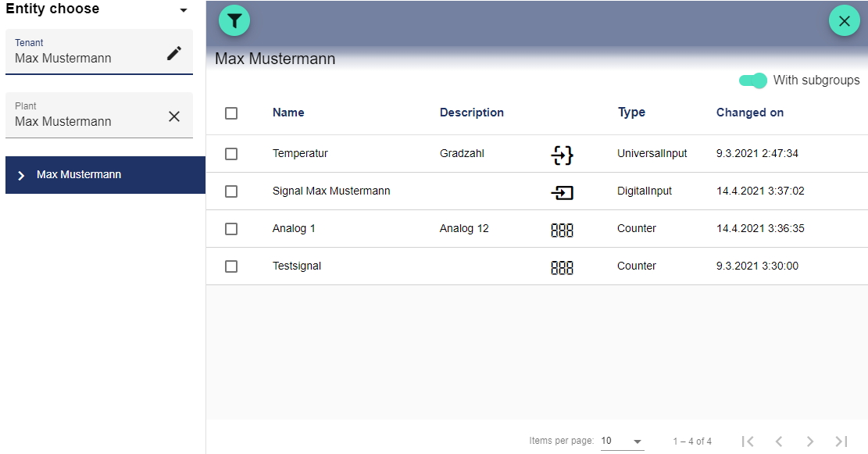Toggle the With subgroups switch
Screen dimensions: 868x454
753,80
